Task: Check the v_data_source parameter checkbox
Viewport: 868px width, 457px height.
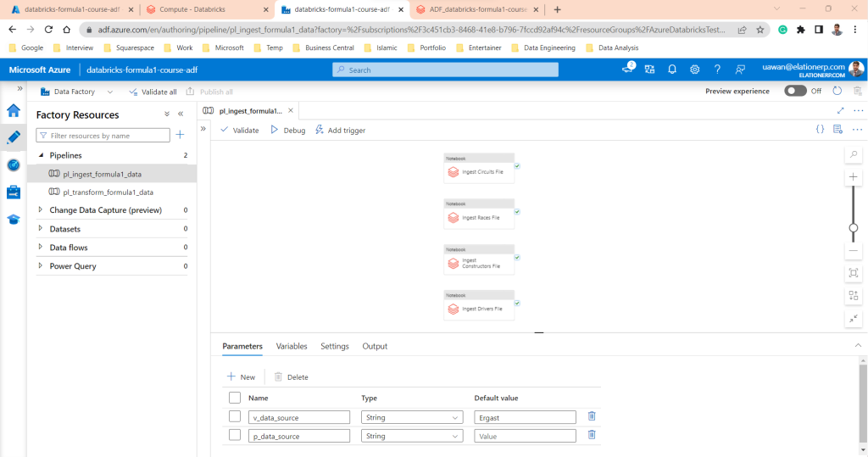Action: (x=235, y=416)
